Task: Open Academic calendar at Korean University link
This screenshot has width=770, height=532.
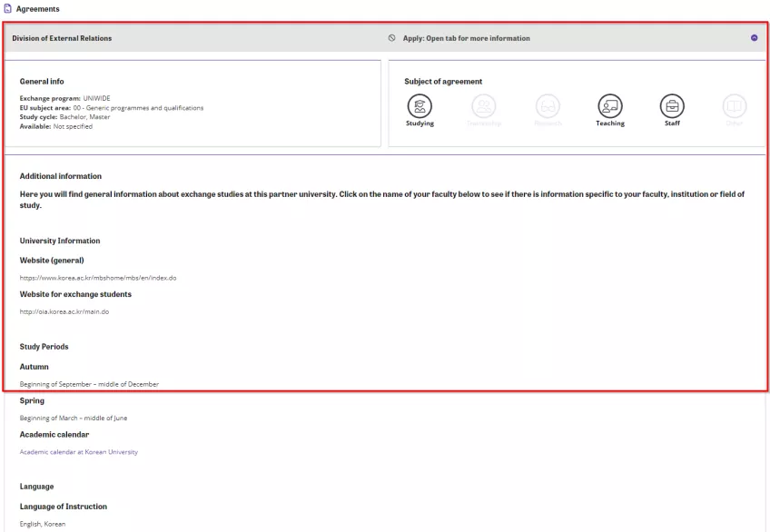Action: pos(79,452)
